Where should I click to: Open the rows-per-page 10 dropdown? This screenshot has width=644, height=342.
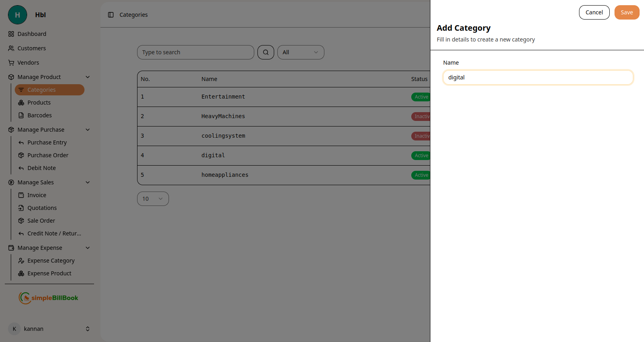click(153, 199)
